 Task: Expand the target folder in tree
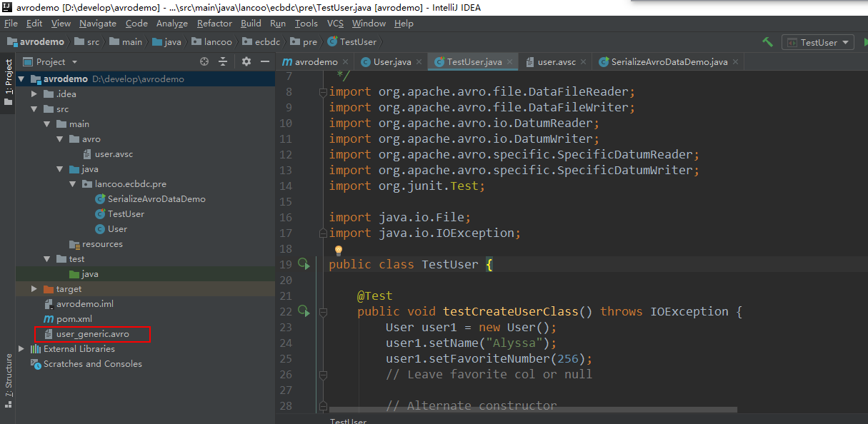34,289
